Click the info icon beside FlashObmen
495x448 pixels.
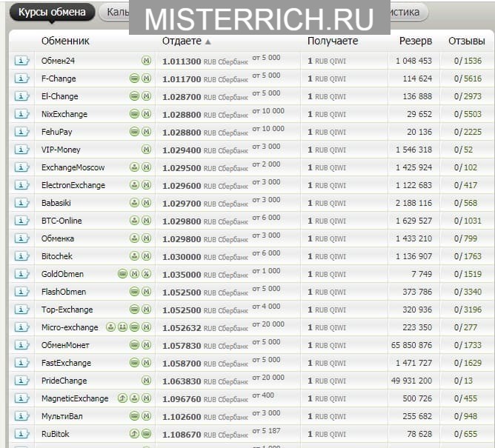(21, 292)
